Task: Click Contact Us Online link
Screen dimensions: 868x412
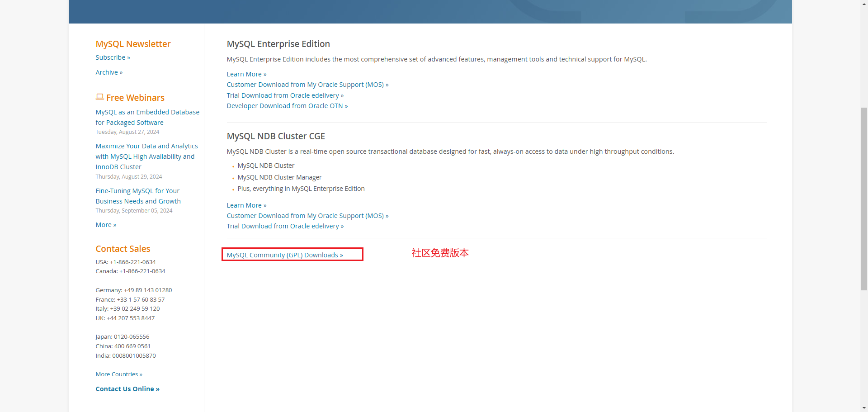Action: 127,389
